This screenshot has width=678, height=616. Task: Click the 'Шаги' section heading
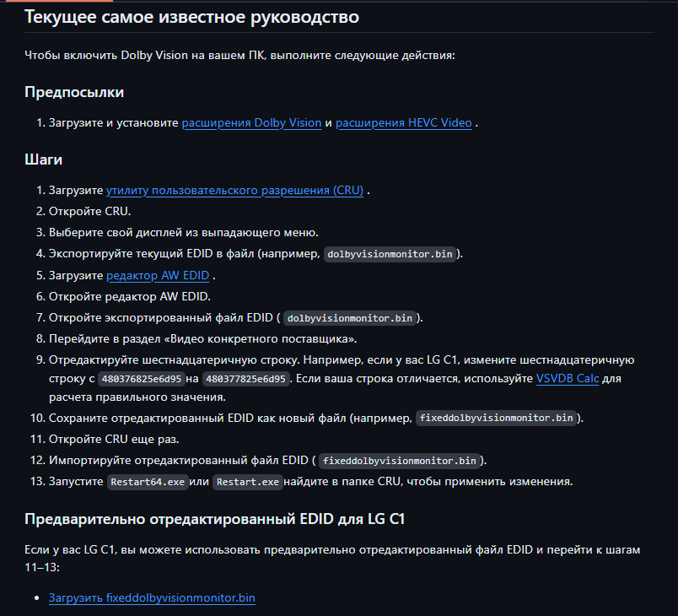coord(44,159)
